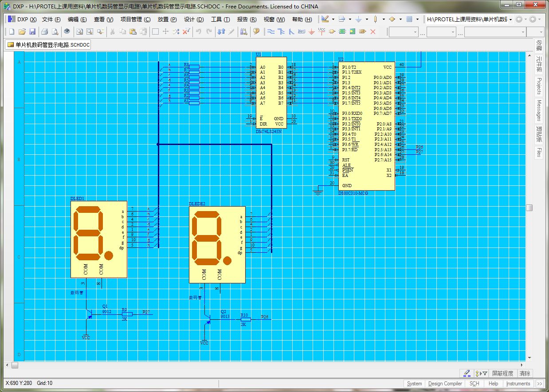Screen dimensions: 549x392
Task: Open the 放置 (P) menu
Action: coord(167,20)
